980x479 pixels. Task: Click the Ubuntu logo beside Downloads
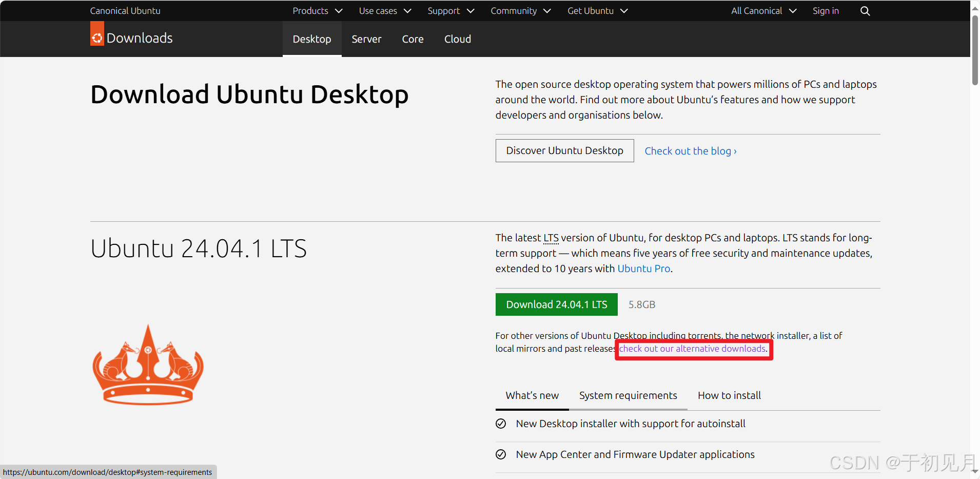97,34
